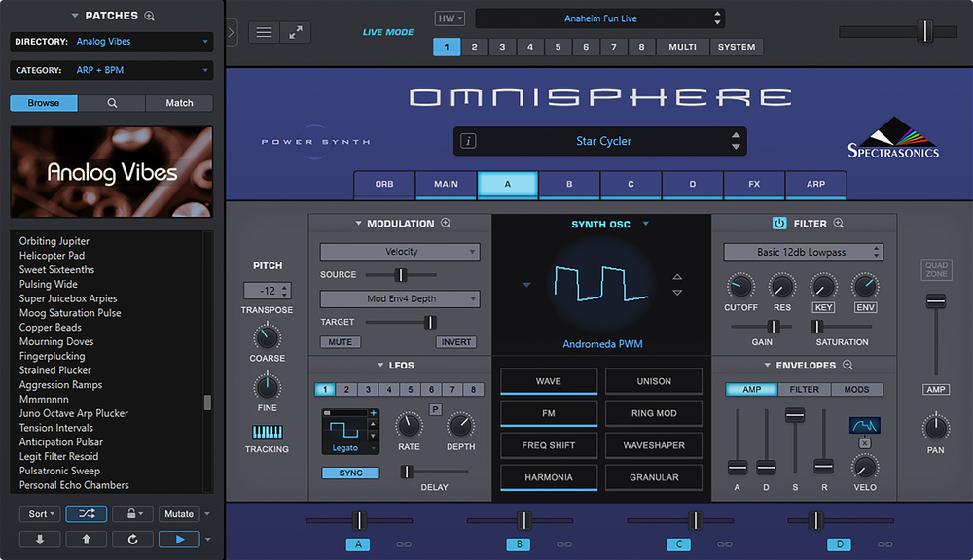Toggle the Filter power button
Viewport: 973px width, 560px height.
coord(778,224)
